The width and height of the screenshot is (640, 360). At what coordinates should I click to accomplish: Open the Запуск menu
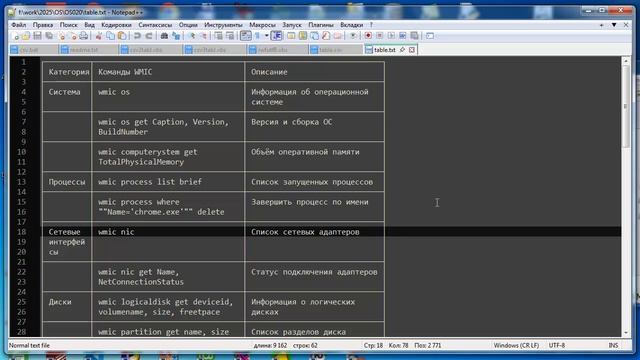point(292,25)
